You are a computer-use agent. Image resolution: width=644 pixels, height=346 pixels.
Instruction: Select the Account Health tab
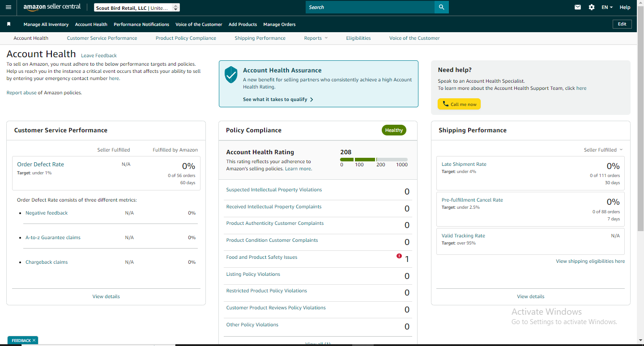[31, 38]
